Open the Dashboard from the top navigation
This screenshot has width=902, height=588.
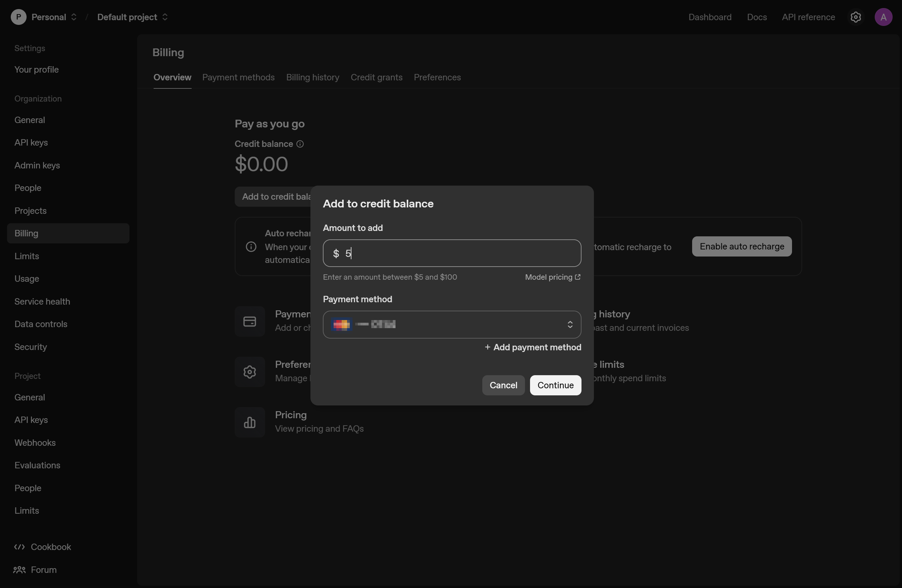710,17
